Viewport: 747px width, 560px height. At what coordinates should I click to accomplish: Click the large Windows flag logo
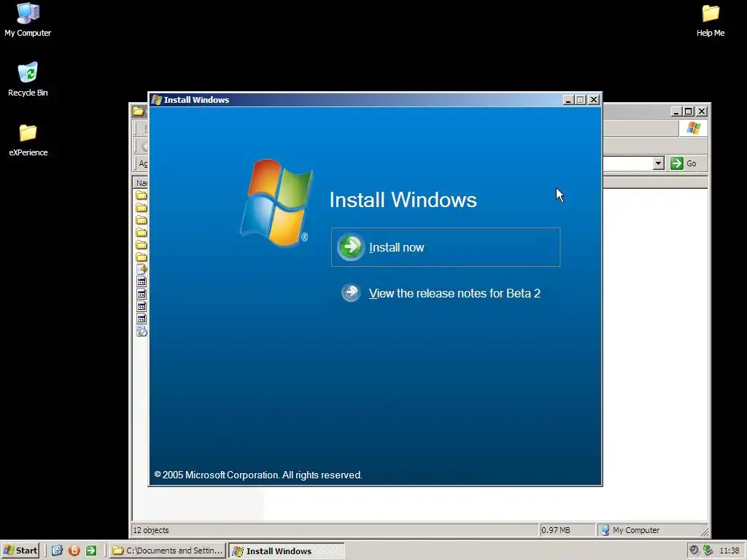(x=276, y=203)
